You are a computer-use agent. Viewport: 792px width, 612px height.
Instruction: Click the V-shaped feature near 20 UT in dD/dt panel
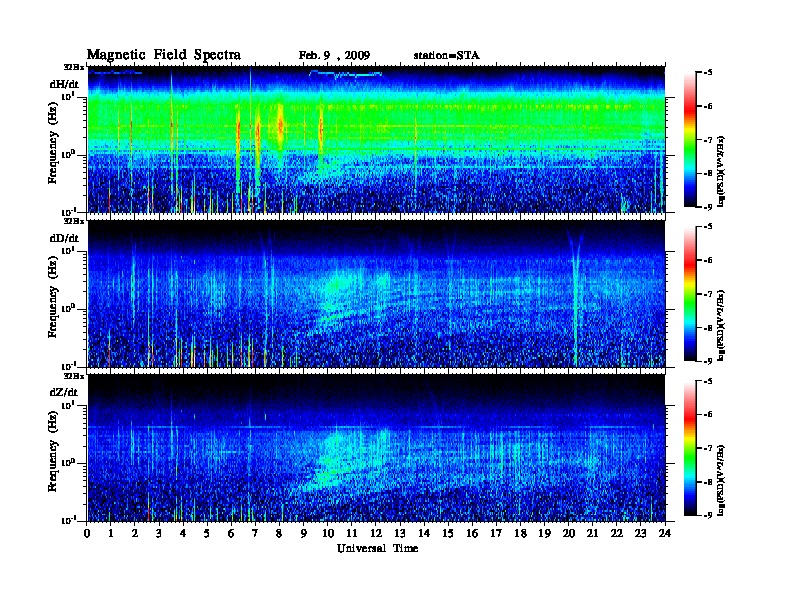[x=575, y=298]
